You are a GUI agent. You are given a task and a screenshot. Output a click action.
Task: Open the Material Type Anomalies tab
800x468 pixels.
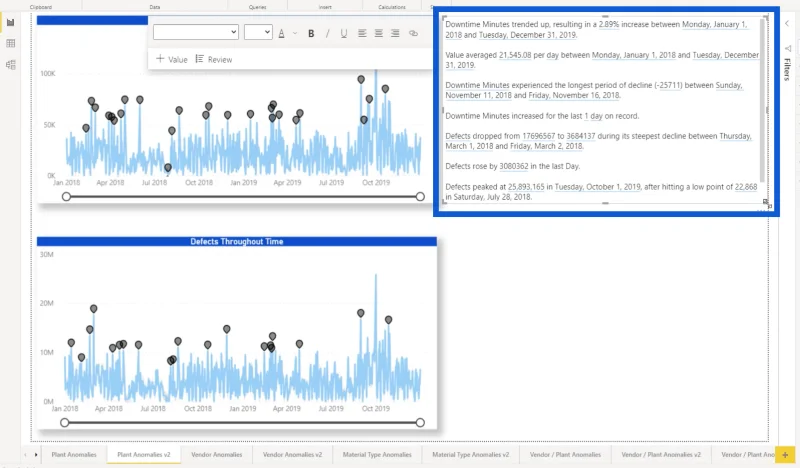377,454
